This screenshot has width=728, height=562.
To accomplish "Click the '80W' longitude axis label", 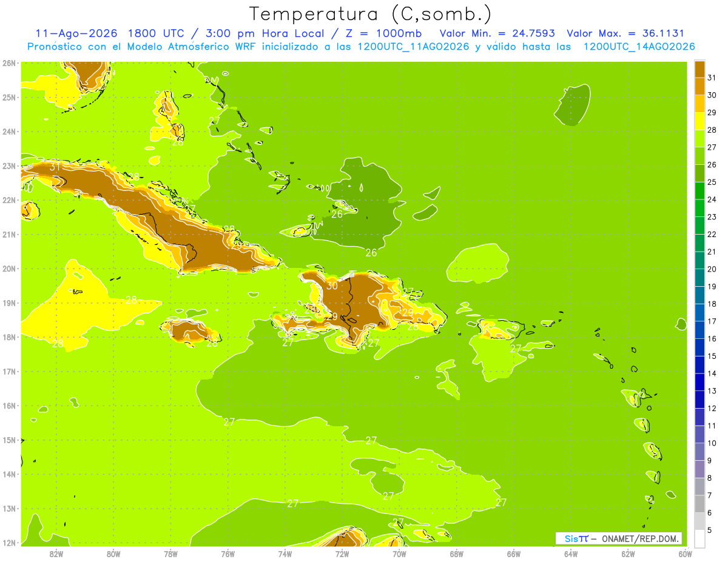I will 113,554.
